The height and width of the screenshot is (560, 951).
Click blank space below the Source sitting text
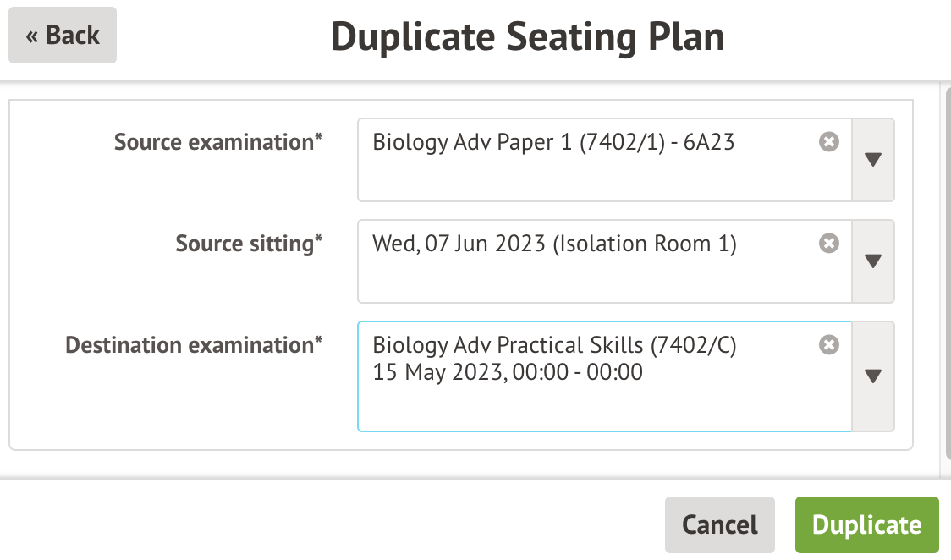pos(592,281)
